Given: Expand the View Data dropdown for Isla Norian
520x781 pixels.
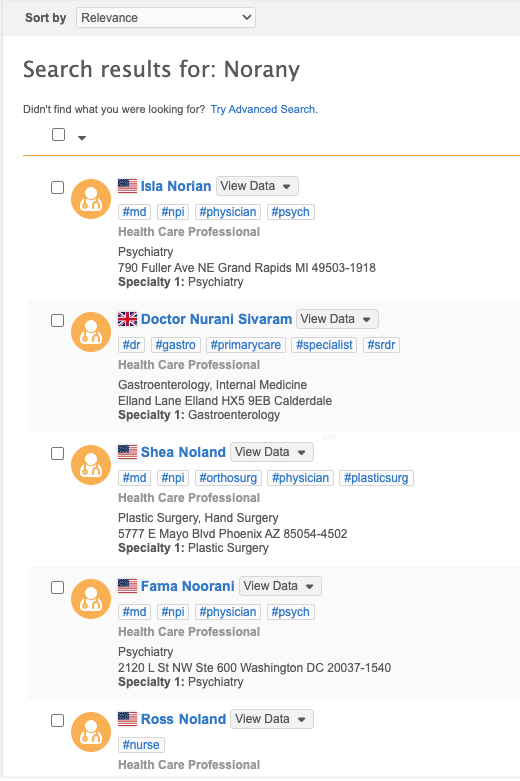Looking at the screenshot, I should [257, 186].
